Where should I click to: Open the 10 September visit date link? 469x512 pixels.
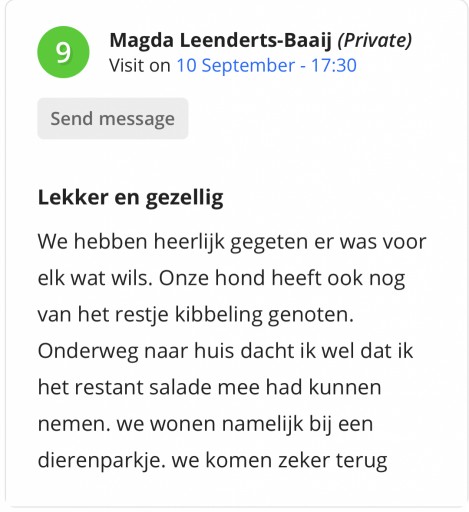tap(236, 65)
